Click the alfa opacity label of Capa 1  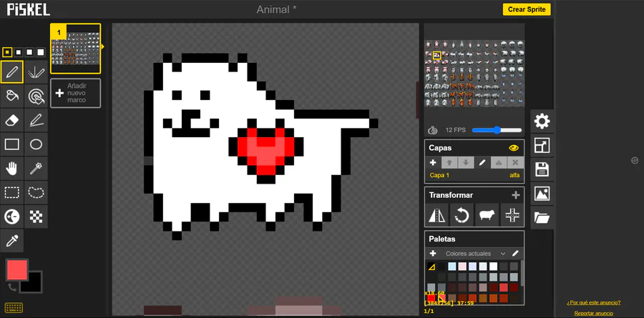click(514, 175)
